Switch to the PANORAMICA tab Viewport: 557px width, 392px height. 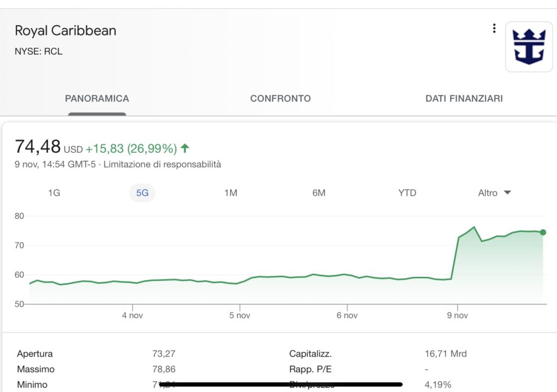97,98
